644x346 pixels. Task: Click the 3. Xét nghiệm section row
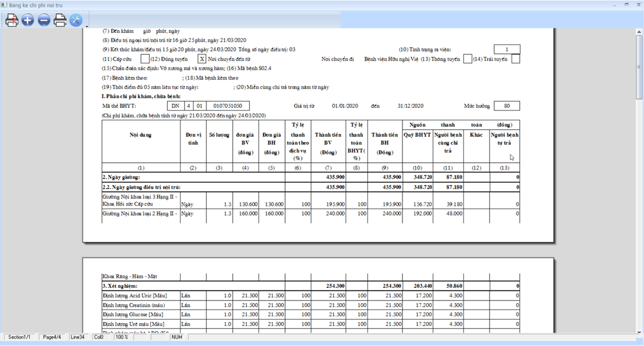pos(311,286)
